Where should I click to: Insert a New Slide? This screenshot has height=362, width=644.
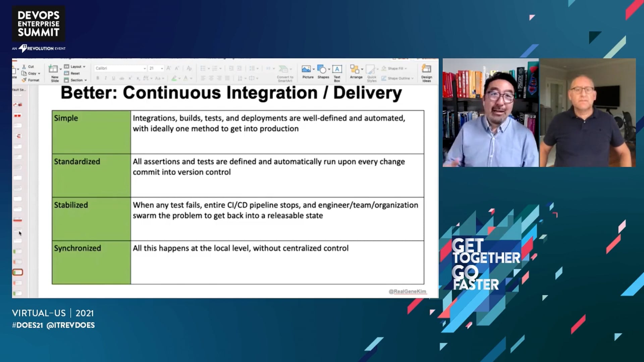pyautogui.click(x=54, y=73)
